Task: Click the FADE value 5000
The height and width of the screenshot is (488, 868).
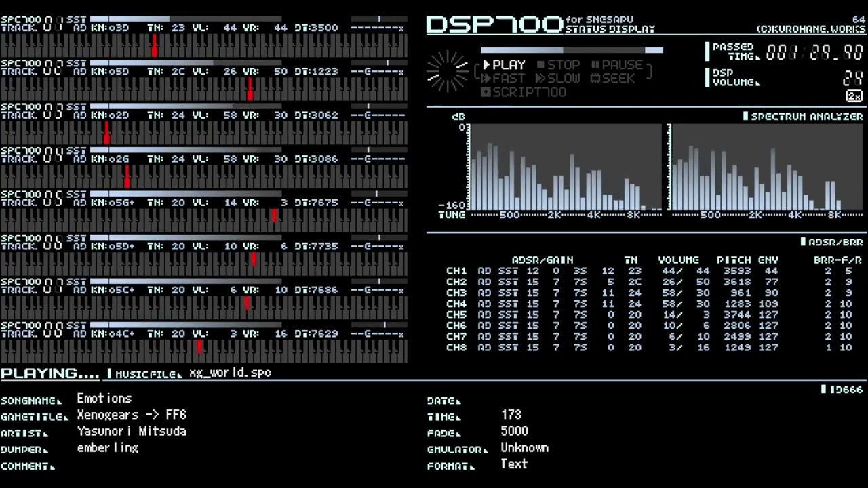Action: pos(514,431)
